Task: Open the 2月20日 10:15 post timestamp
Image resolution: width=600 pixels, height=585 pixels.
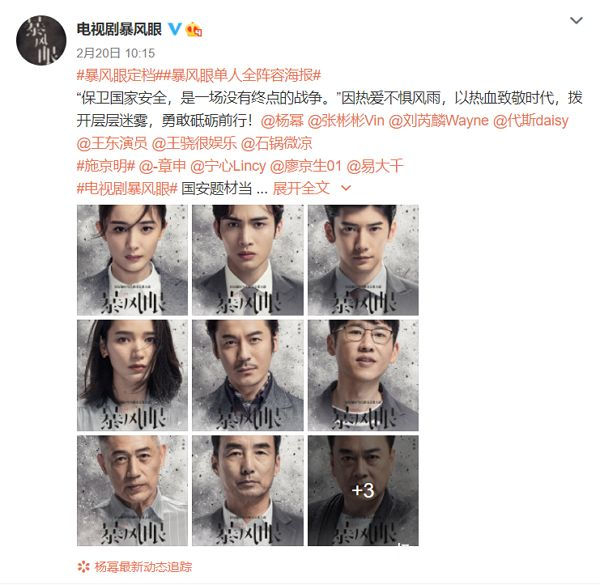Action: click(x=116, y=53)
